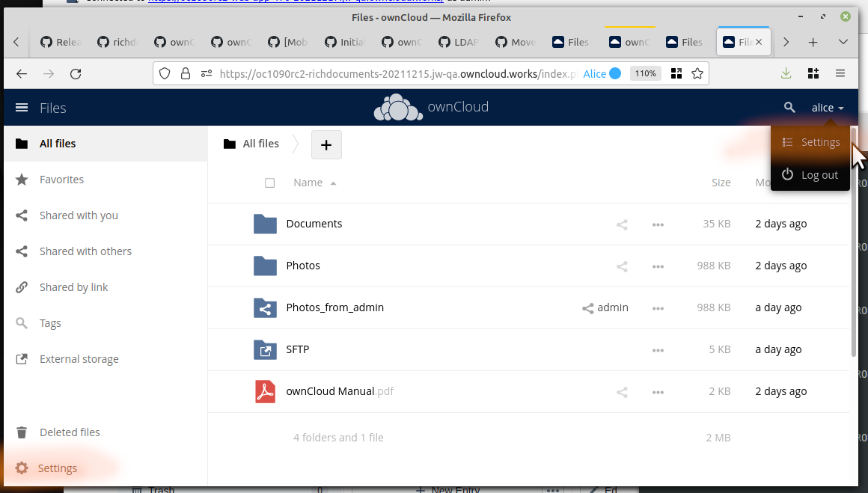Open the search magnifier in the top bar
868x493 pixels.
point(789,107)
